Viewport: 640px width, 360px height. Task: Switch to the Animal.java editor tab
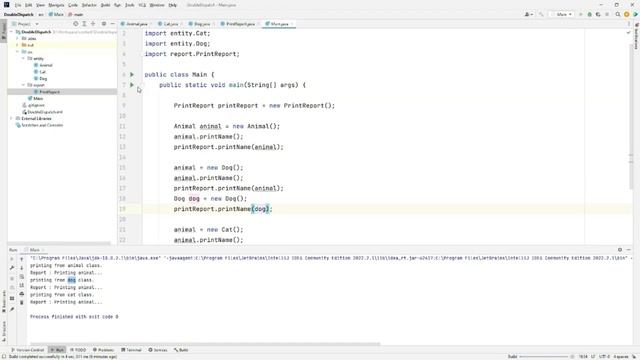(x=136, y=24)
